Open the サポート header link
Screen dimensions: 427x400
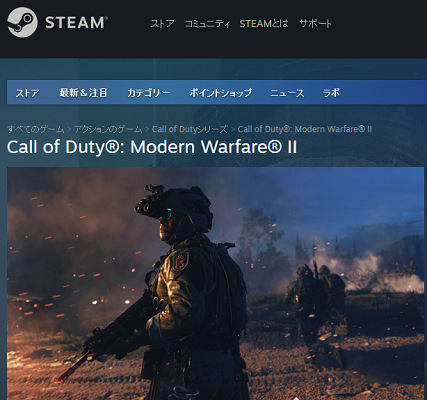(315, 24)
